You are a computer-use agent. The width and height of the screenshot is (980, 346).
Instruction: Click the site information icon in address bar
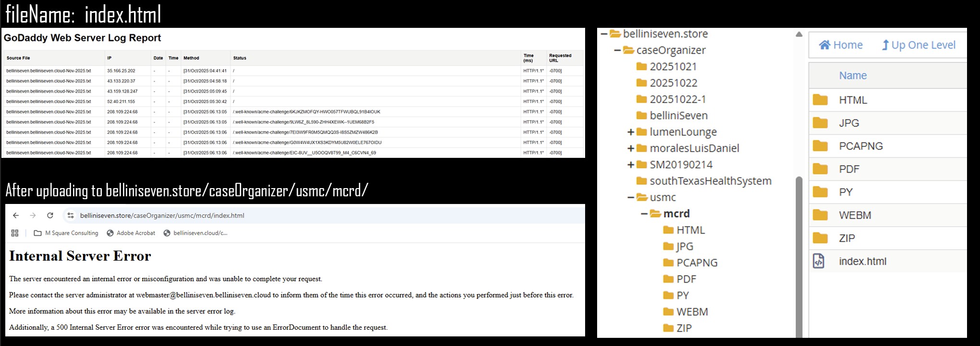click(71, 215)
